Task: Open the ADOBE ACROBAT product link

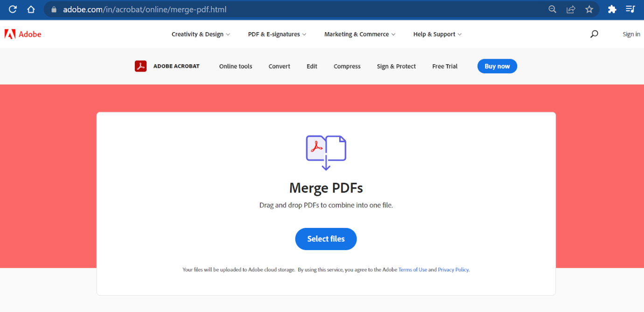Action: pos(176,66)
